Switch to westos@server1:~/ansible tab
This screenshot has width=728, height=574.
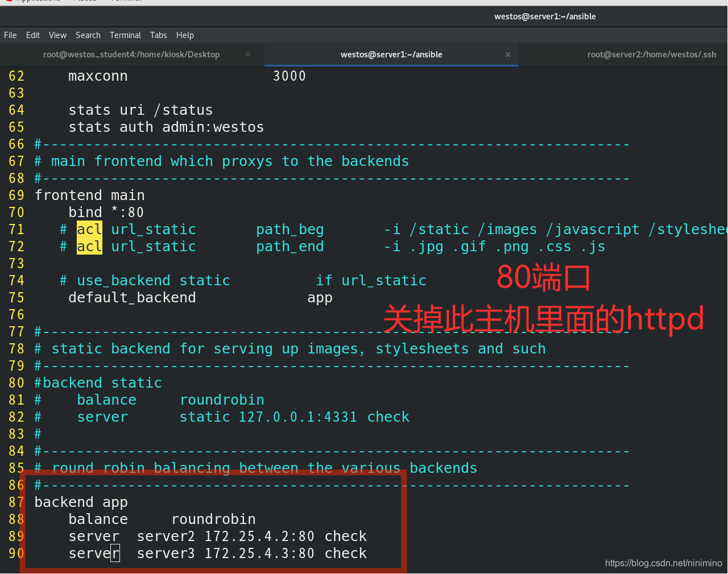391,55
